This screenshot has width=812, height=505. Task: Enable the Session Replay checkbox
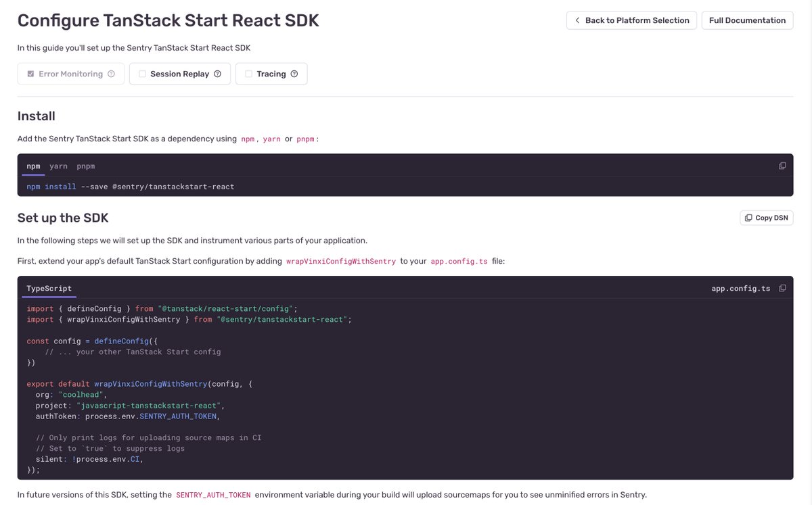coord(142,74)
